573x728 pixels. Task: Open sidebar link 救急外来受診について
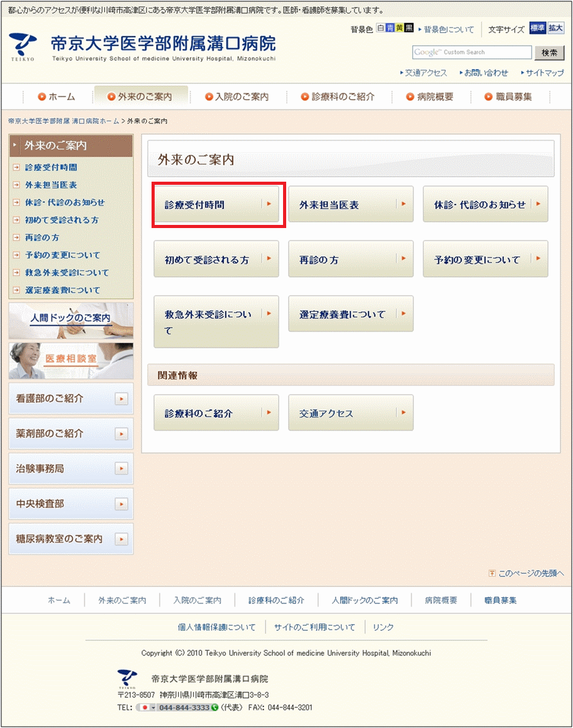pos(67,273)
